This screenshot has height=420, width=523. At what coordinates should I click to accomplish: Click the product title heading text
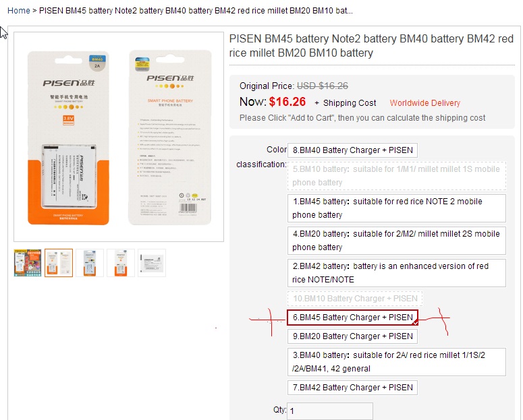(x=371, y=46)
